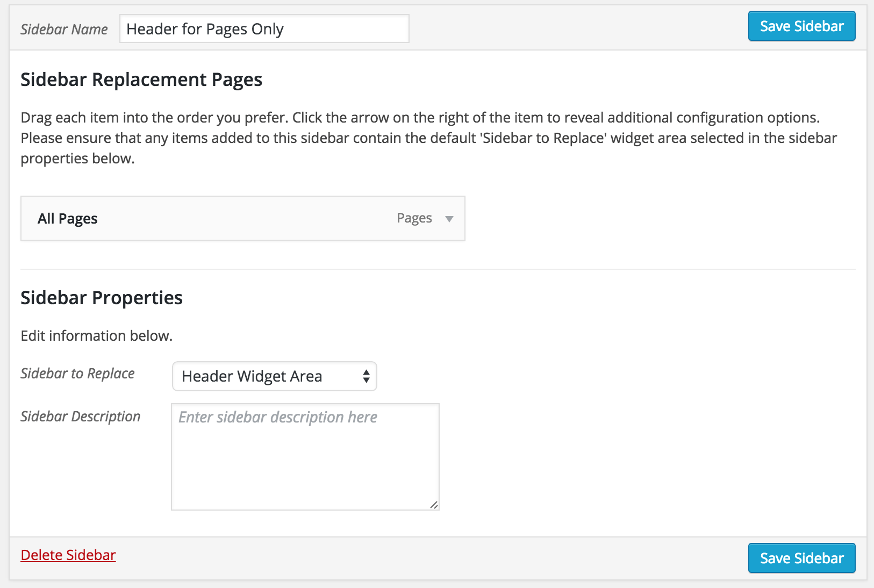The height and width of the screenshot is (588, 874).
Task: Select the All Pages item title
Action: click(68, 219)
